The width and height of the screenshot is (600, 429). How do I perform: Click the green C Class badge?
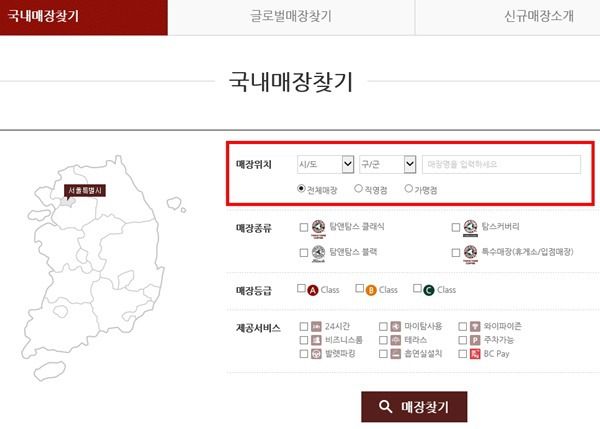[429, 290]
